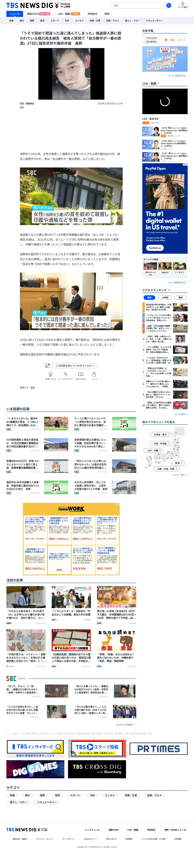Click the blue search magnifier button

pyautogui.click(x=168, y=5)
